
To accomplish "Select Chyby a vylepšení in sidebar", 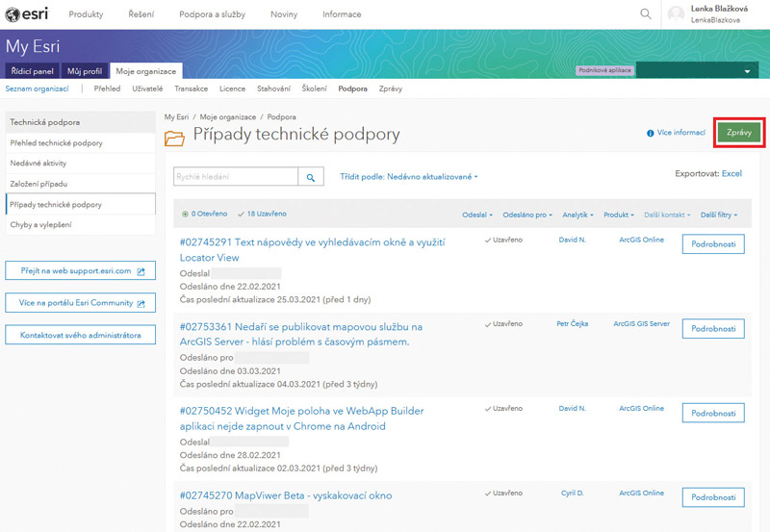I will click(x=81, y=225).
